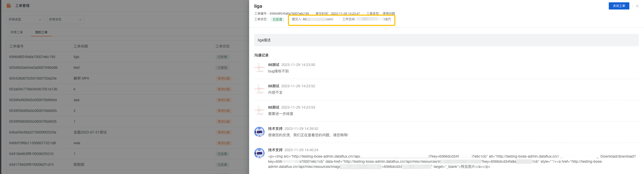Switch to the 所有工单 tab
Viewport: 644px width, 174px height.
[17, 32]
